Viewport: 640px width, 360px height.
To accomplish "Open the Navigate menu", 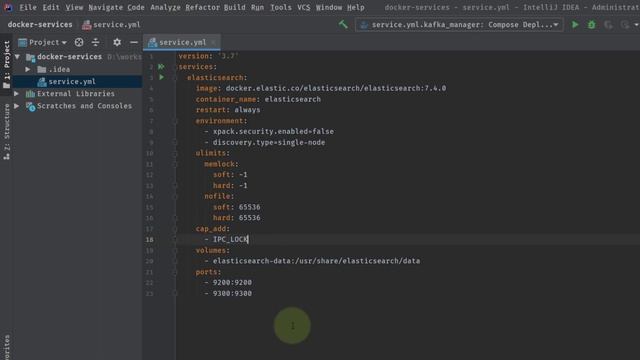I will [105, 7].
